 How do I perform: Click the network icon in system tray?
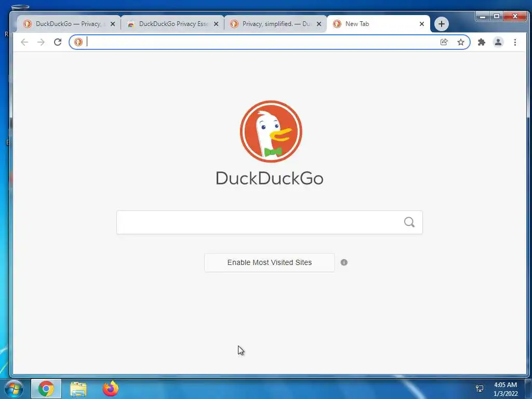pos(480,389)
